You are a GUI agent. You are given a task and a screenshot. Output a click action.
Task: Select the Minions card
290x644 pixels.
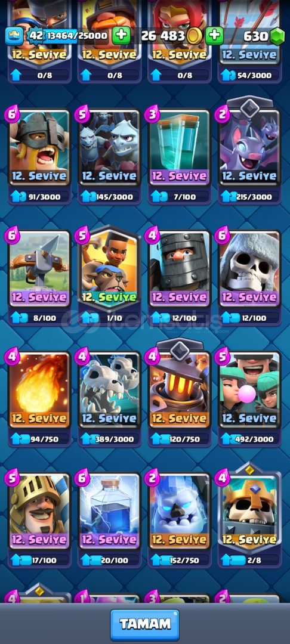coord(109,148)
